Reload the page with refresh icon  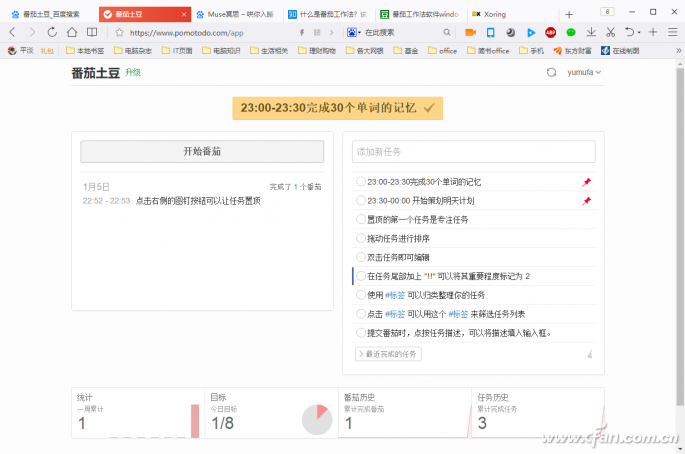[x=52, y=32]
